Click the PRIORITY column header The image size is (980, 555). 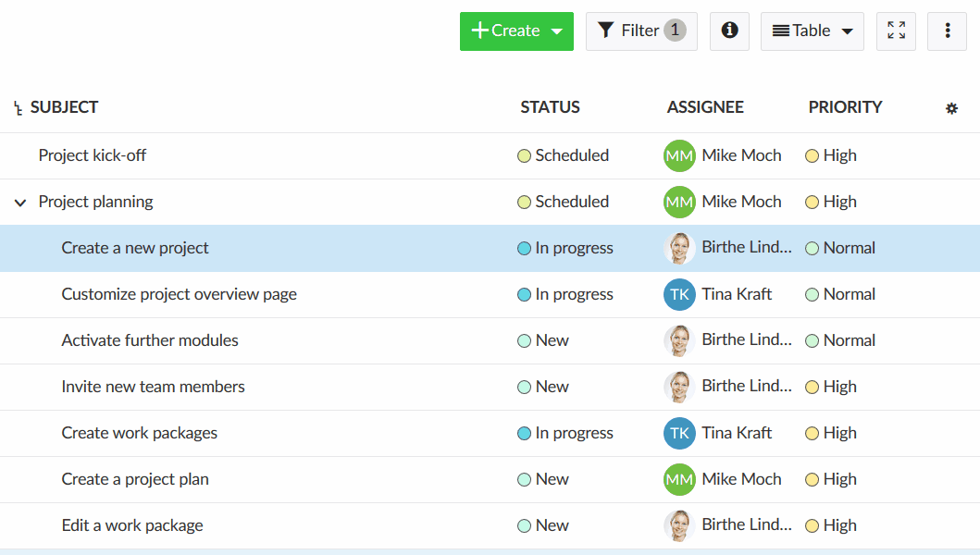point(845,107)
